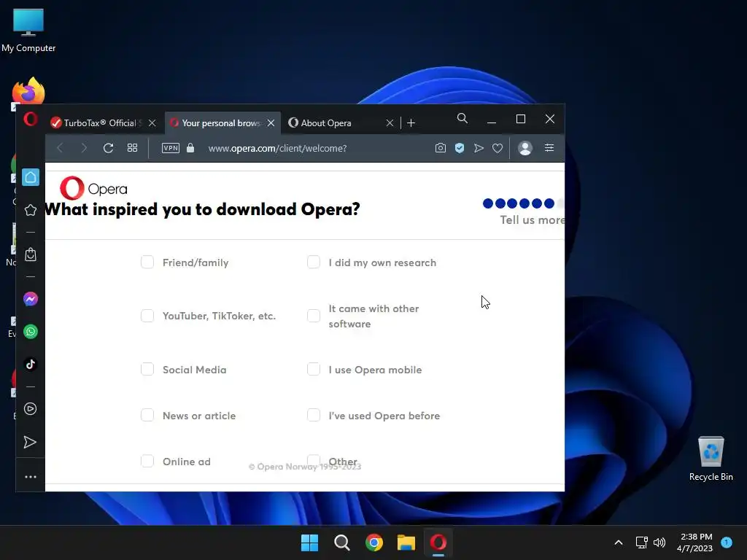Check I did my own research
The image size is (747, 560).
[x=314, y=262]
